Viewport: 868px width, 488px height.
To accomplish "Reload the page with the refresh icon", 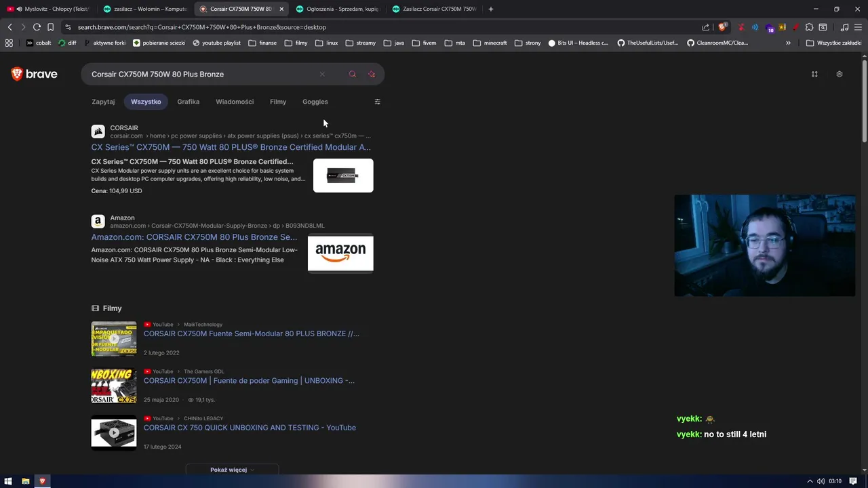I will [37, 27].
